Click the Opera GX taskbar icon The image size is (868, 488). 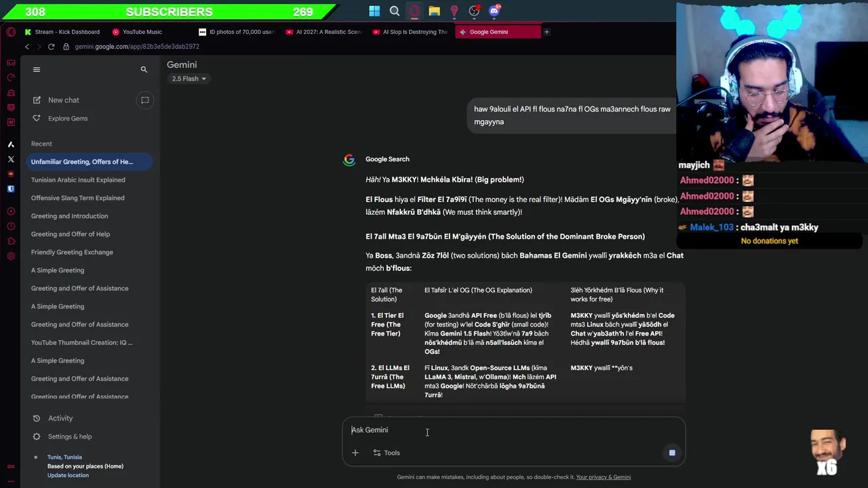point(414,11)
